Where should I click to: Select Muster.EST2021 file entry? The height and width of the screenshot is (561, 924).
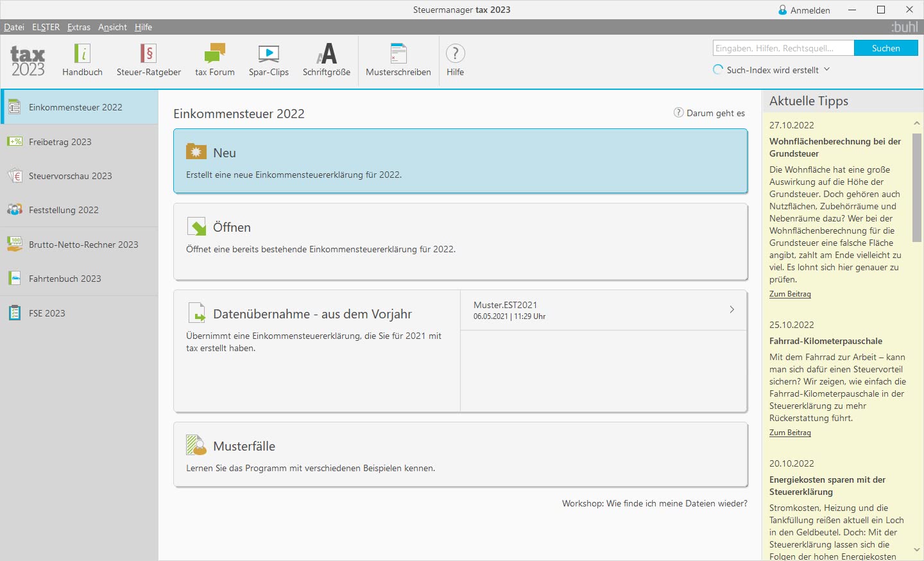pyautogui.click(x=603, y=310)
